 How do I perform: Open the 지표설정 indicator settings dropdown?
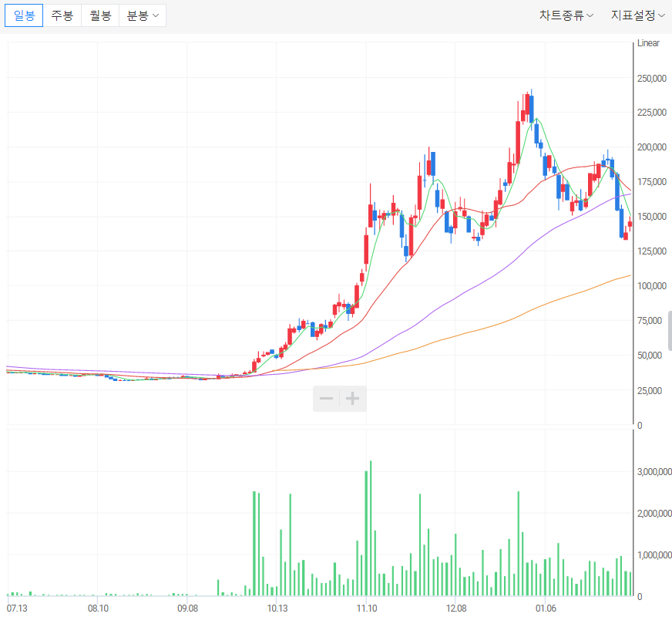click(638, 16)
